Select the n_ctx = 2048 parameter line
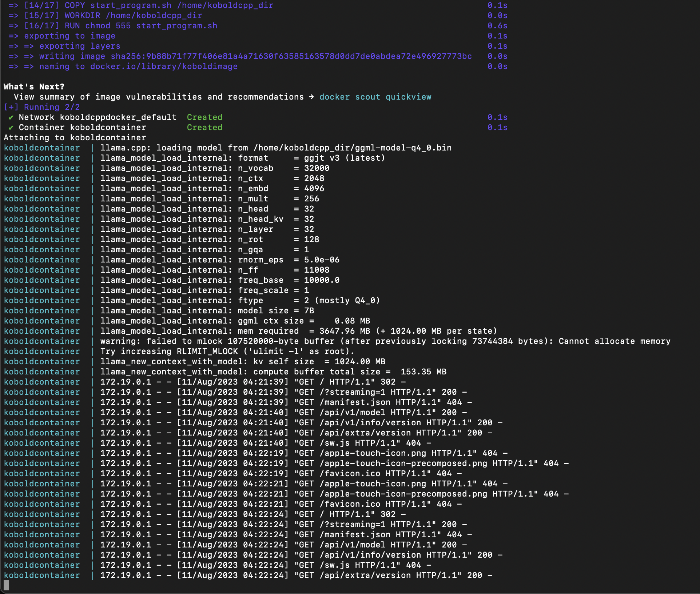 pos(211,178)
